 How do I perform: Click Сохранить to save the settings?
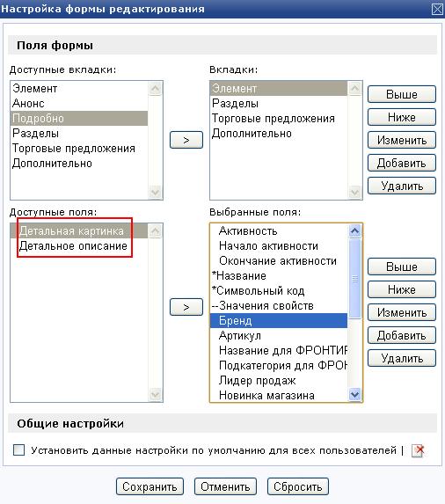[150, 486]
